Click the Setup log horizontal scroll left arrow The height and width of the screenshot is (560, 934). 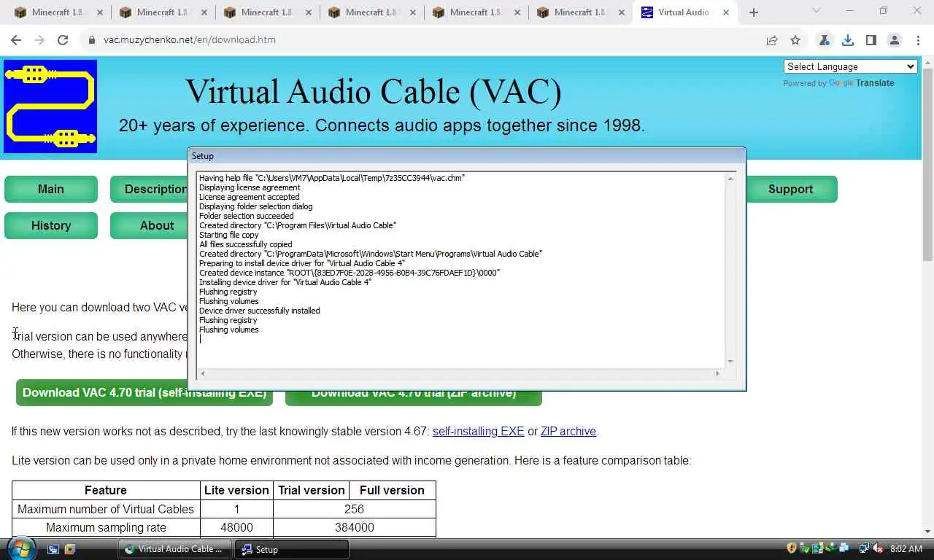pos(203,373)
